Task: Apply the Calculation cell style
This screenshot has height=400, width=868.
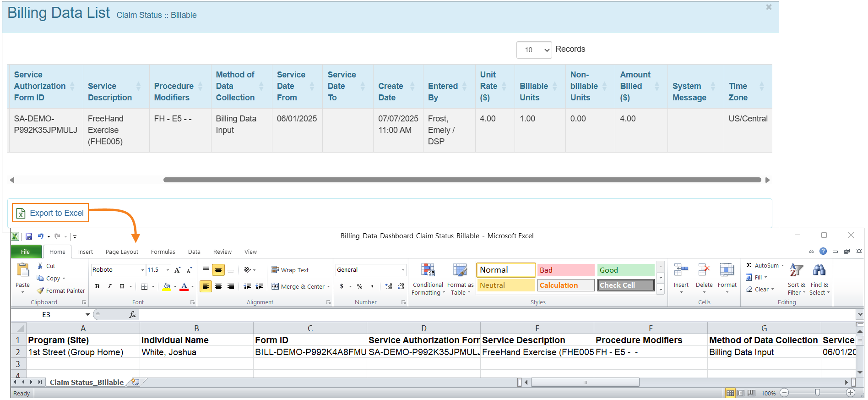Action: tap(565, 285)
